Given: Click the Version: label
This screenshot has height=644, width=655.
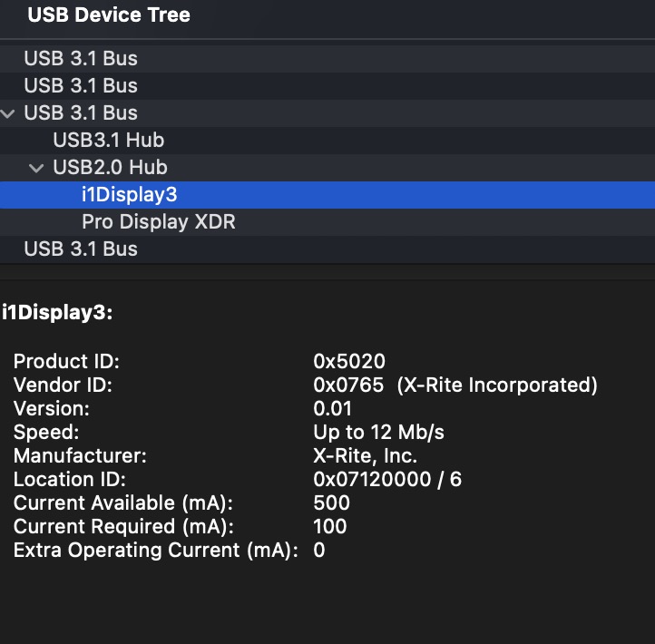Looking at the screenshot, I should pos(52,408).
